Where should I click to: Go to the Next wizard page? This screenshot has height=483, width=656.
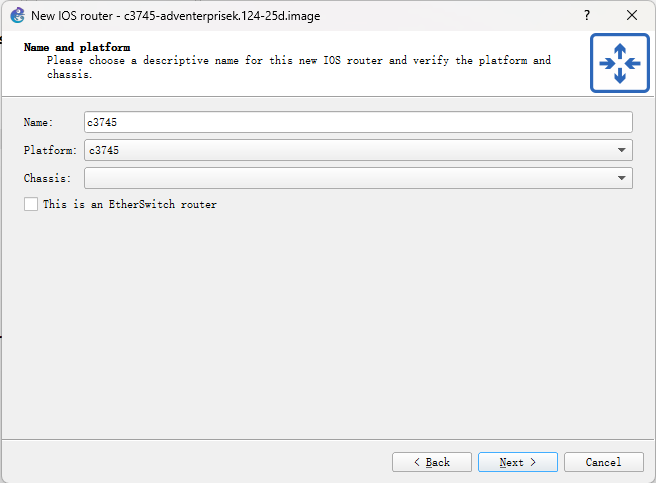[x=517, y=462]
